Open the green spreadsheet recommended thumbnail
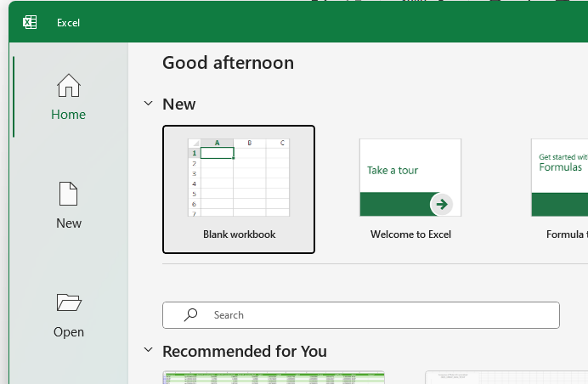 tap(274, 377)
